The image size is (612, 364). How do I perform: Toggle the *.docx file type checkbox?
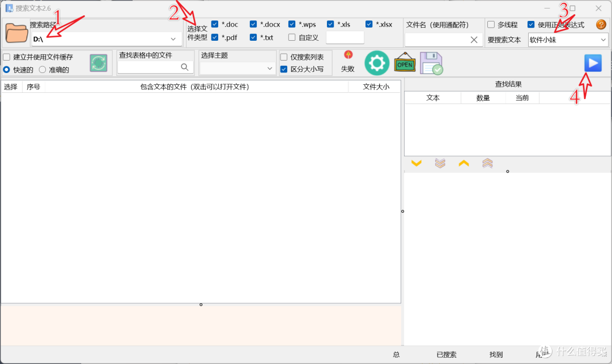click(253, 24)
